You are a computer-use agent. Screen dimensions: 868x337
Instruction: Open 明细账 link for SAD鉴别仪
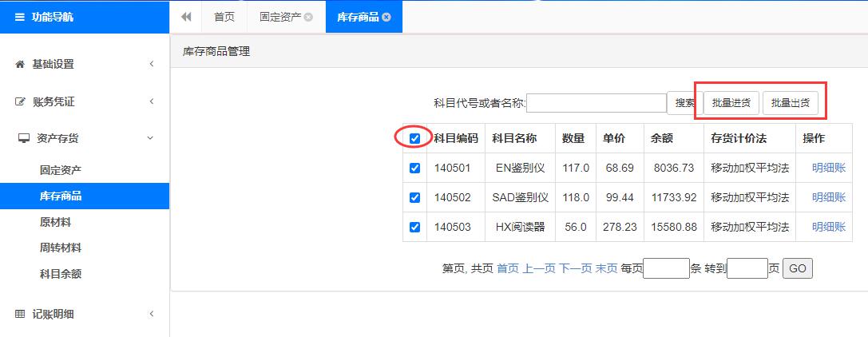[828, 197]
